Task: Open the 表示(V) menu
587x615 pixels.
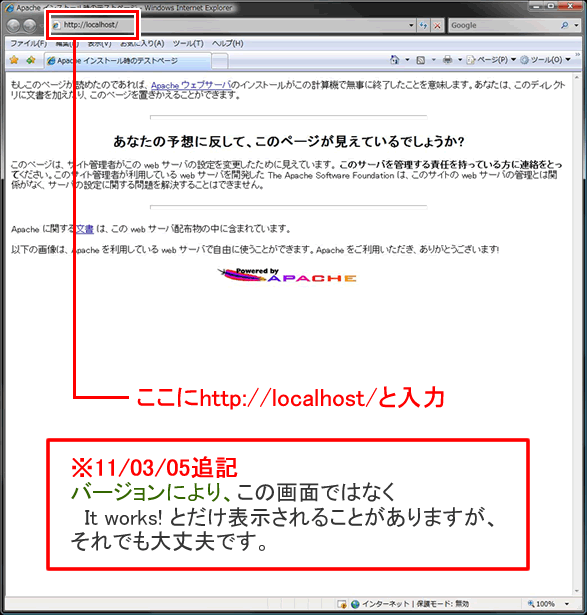Action: (x=100, y=43)
